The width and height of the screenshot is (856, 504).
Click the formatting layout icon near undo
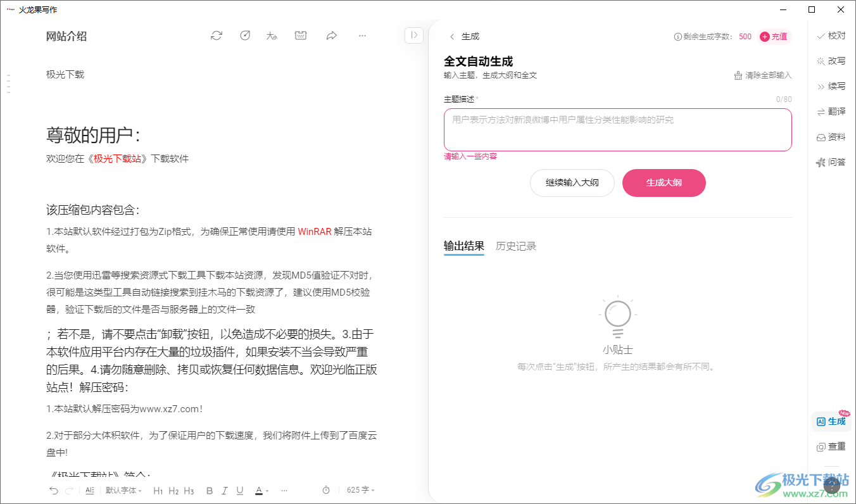pyautogui.click(x=90, y=490)
